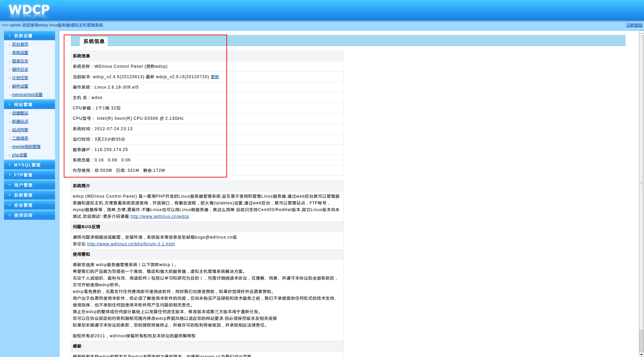Click the arrow icon beside 系统管理 header

[9, 195]
